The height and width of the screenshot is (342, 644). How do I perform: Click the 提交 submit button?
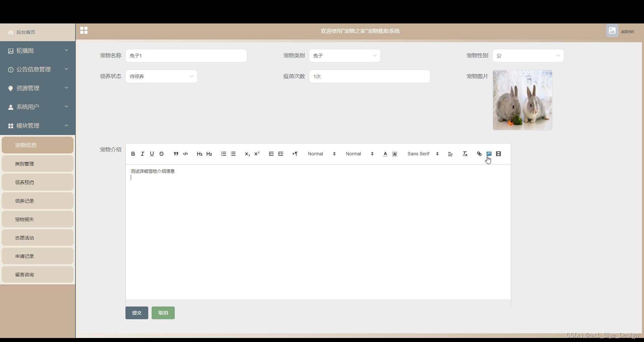(x=137, y=313)
